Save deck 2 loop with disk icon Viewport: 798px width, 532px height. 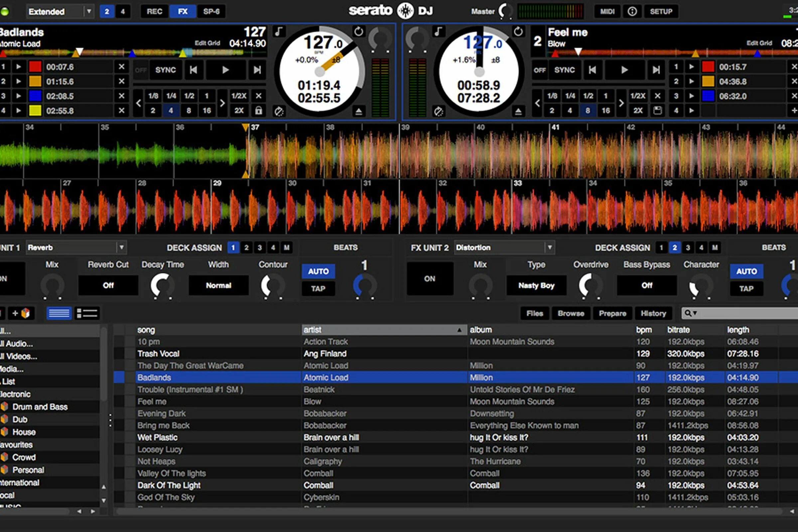(x=658, y=111)
